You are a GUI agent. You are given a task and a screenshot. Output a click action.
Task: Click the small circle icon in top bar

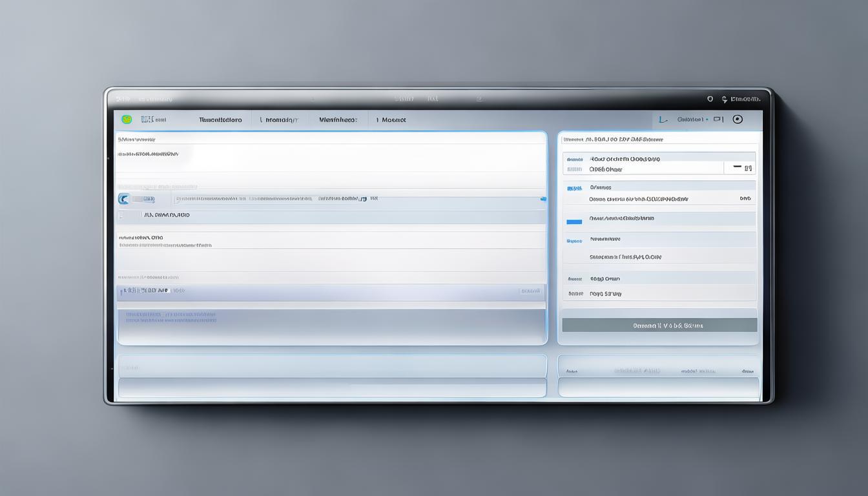pyautogui.click(x=710, y=99)
